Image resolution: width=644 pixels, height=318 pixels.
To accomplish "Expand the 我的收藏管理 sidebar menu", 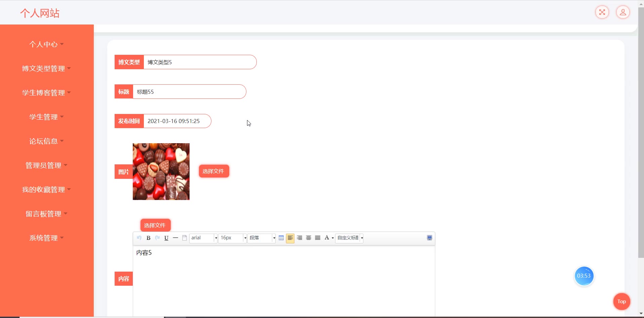I will click(47, 190).
